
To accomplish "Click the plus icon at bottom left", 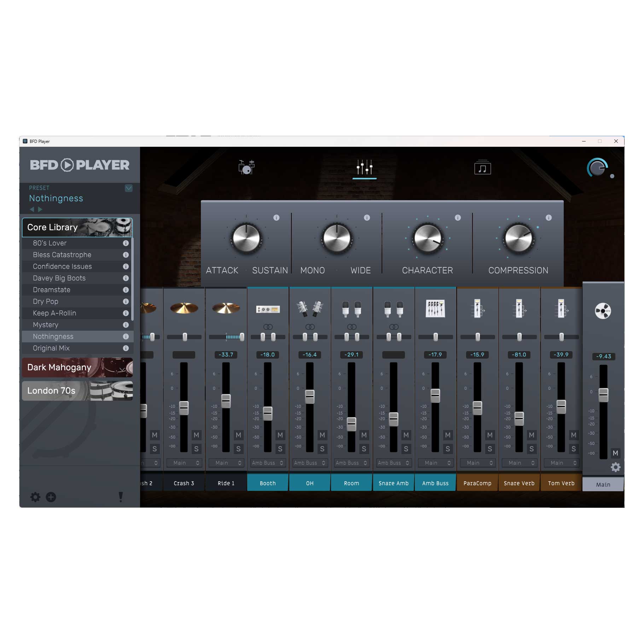I will click(x=51, y=497).
